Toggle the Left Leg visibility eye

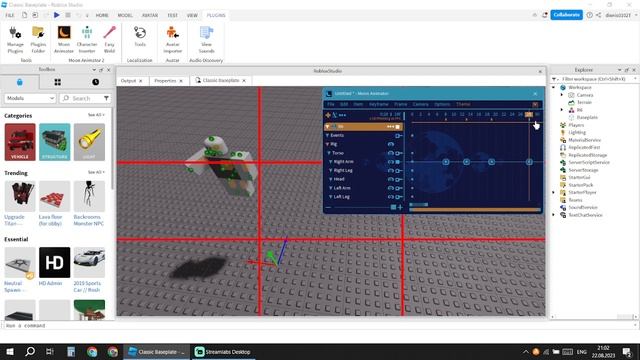(391, 197)
